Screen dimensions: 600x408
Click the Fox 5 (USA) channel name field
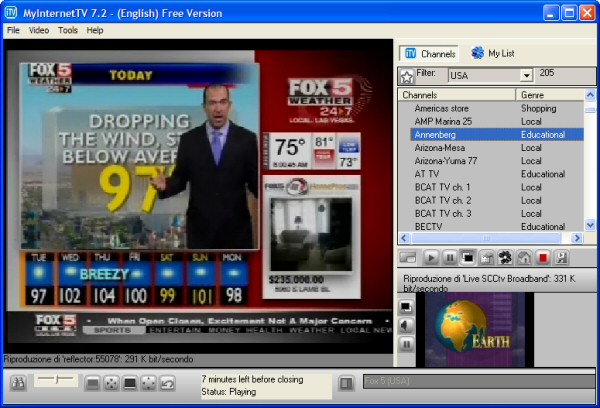click(x=479, y=381)
